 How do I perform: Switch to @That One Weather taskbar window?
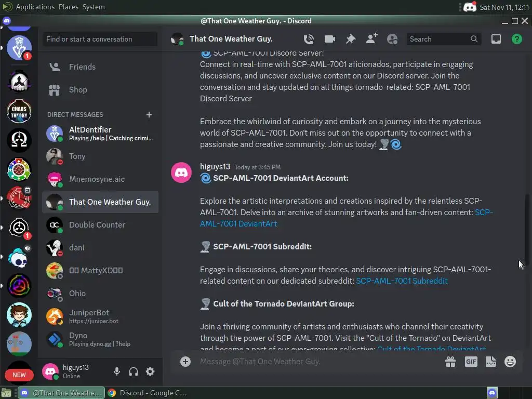click(61, 393)
